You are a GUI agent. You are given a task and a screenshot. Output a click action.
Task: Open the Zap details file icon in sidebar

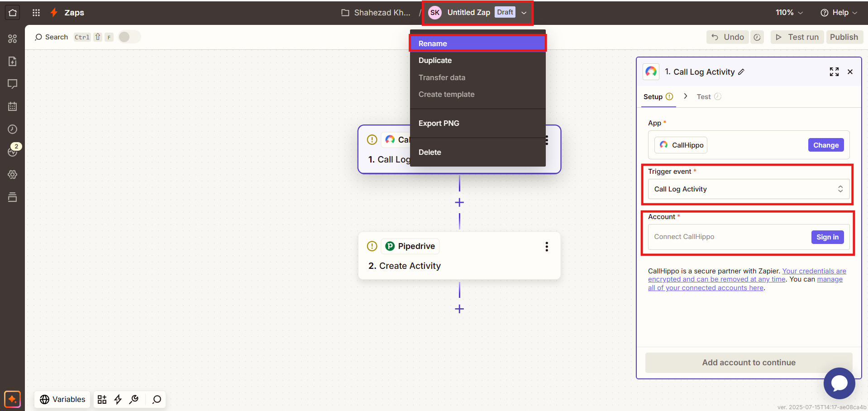tap(13, 61)
